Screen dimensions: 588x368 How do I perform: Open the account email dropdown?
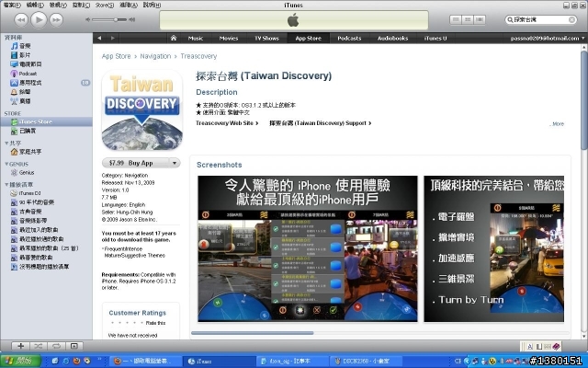(548, 38)
